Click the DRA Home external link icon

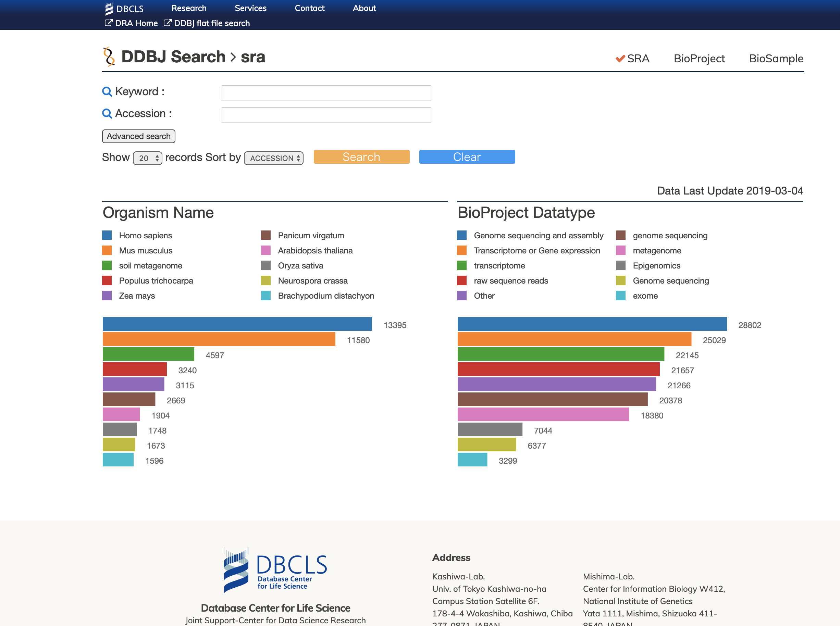[x=108, y=23]
